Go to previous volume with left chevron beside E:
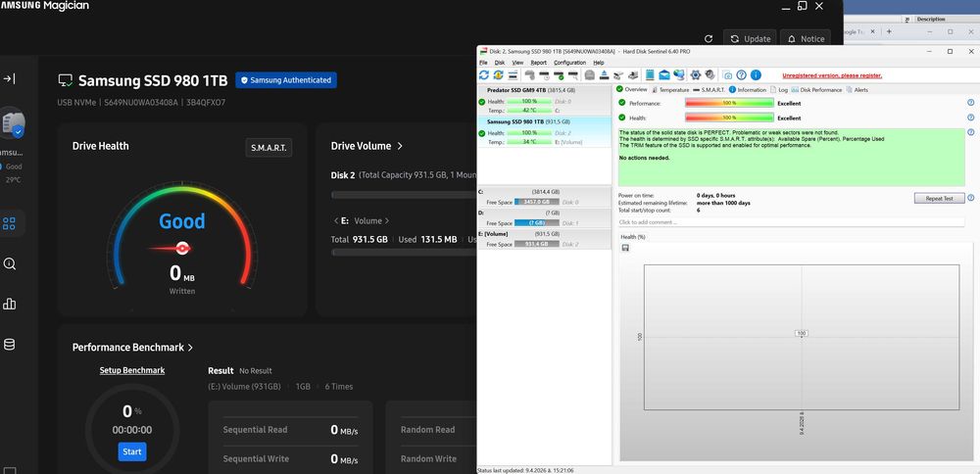980x474 pixels. click(x=335, y=221)
